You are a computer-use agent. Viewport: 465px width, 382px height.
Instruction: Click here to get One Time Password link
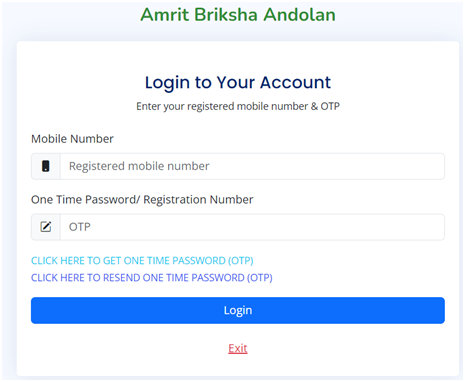point(142,261)
